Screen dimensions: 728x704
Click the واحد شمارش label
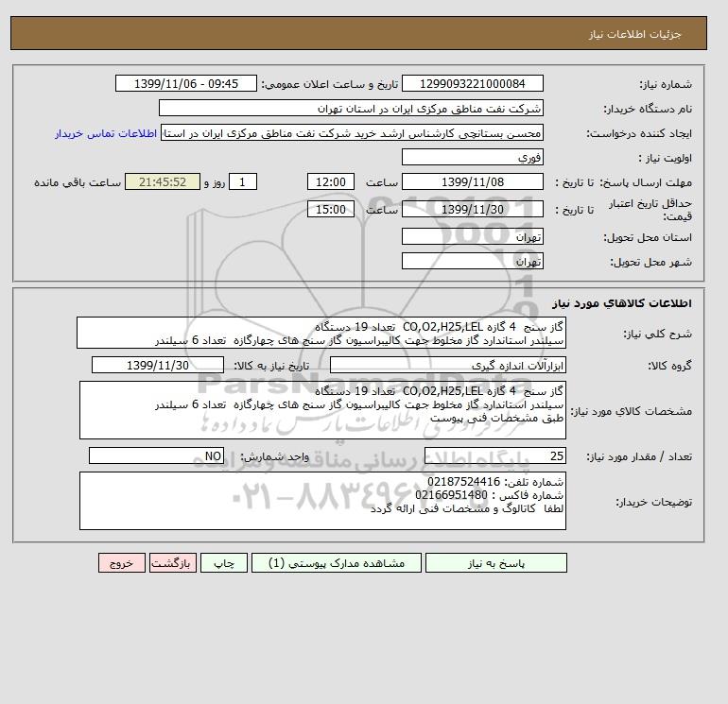[x=274, y=456]
